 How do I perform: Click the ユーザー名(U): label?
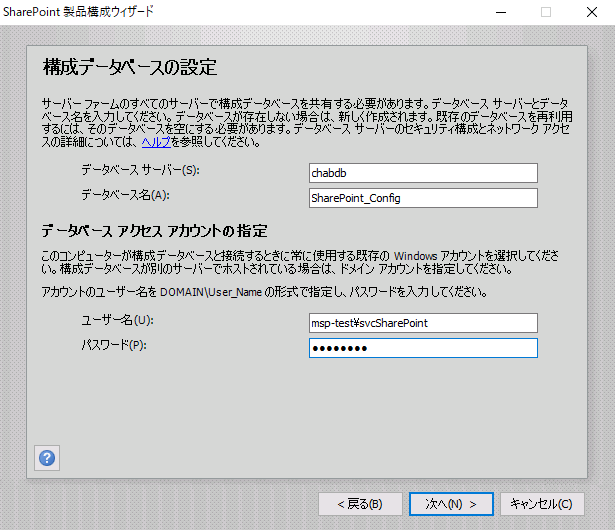click(x=118, y=320)
